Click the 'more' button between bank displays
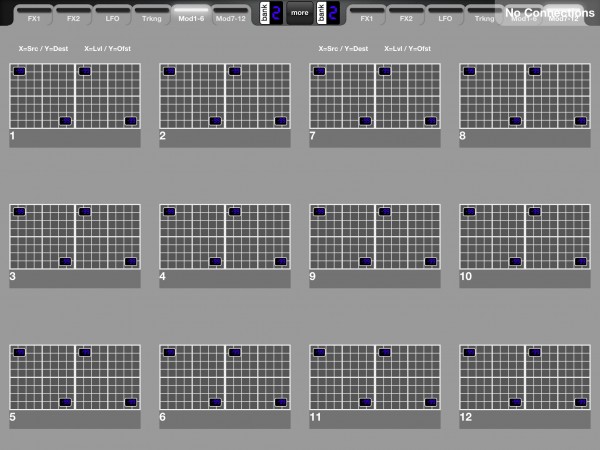The image size is (600, 450). click(300, 13)
